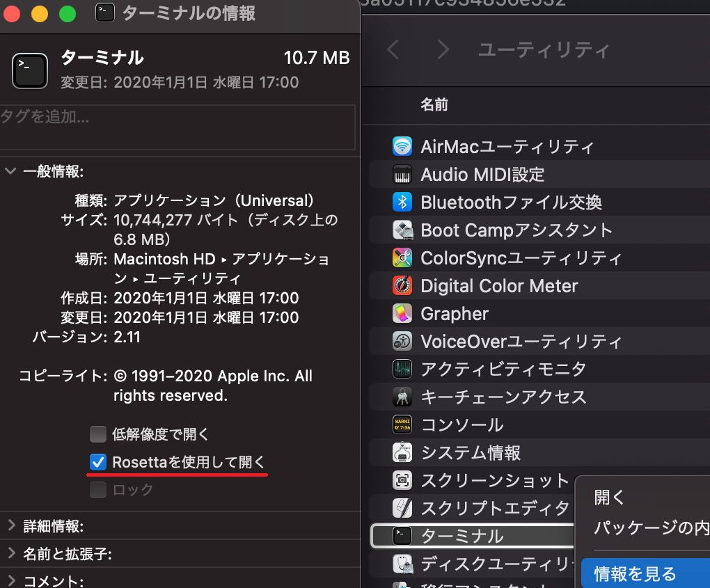Click the システム情報 icon
710x588 pixels.
[x=402, y=453]
